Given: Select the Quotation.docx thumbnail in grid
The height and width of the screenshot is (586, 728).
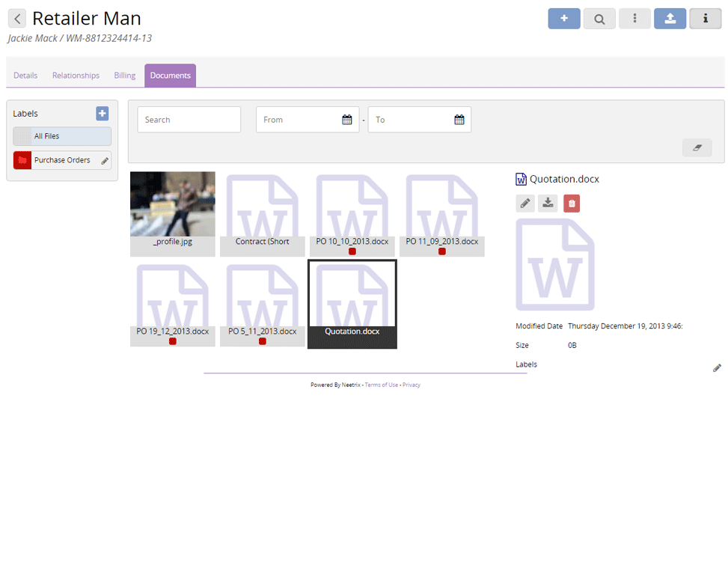Looking at the screenshot, I should point(352,304).
